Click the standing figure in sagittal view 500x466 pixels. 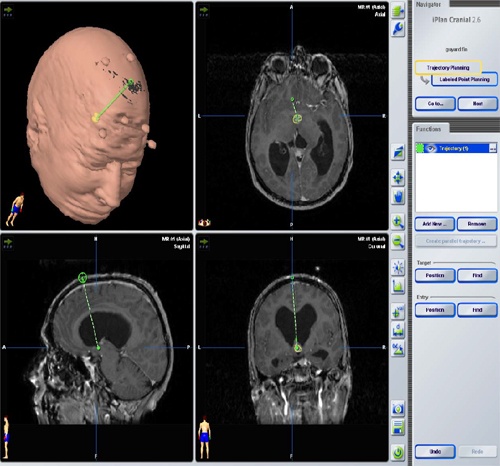tap(6, 437)
